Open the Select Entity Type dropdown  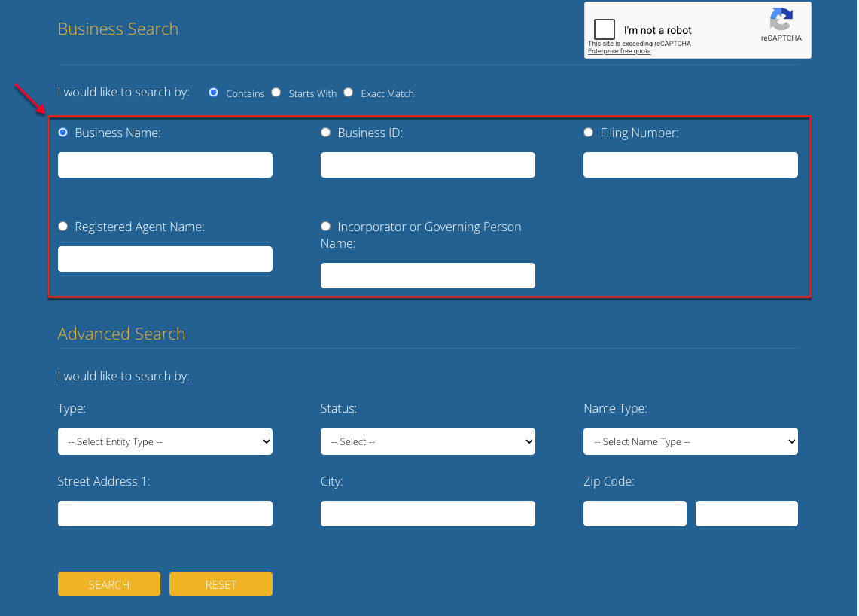[165, 441]
